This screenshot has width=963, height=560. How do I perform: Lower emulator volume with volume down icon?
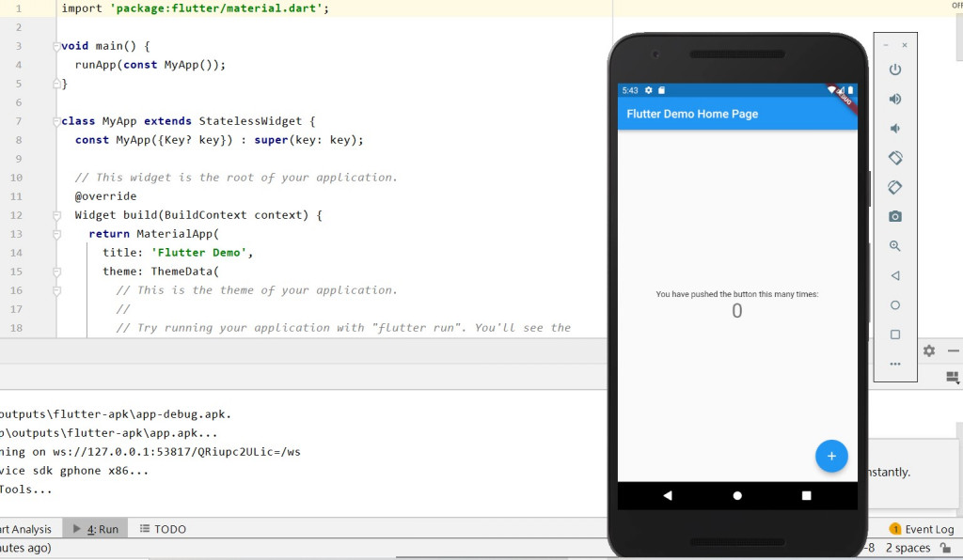coord(895,128)
